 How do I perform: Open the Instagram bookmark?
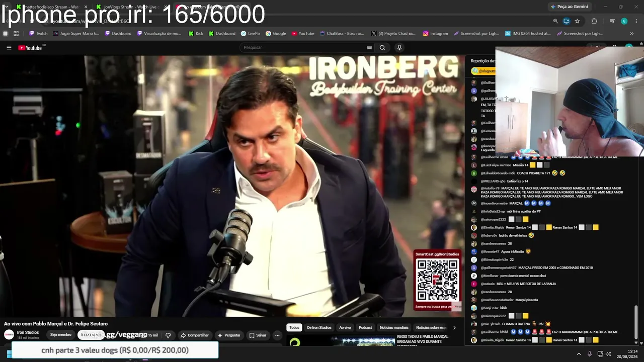click(435, 34)
